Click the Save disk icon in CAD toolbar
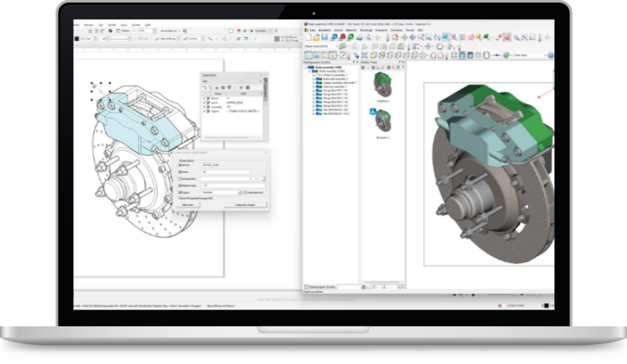The image size is (627, 364). (324, 37)
